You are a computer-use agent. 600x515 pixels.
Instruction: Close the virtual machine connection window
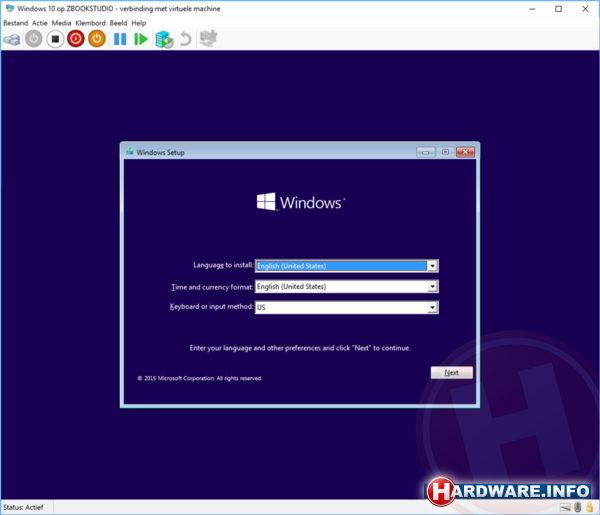585,9
